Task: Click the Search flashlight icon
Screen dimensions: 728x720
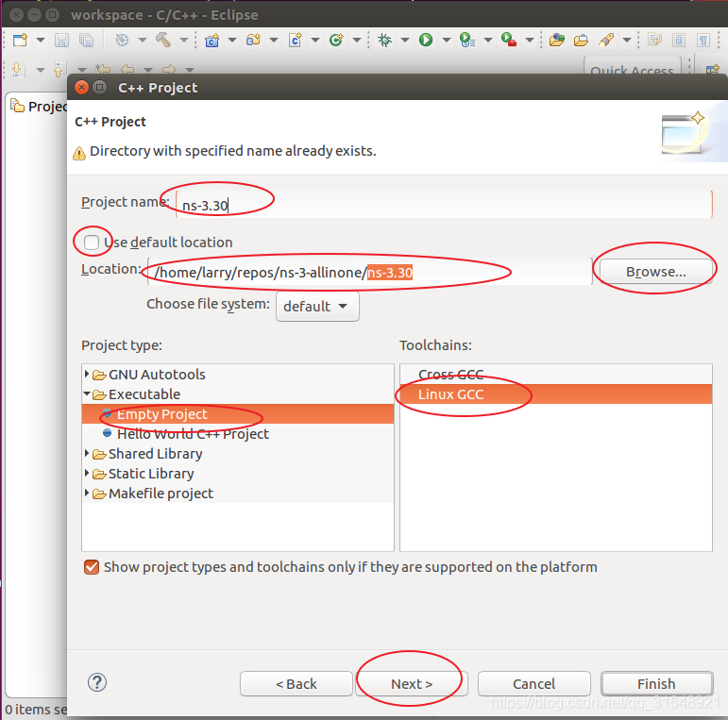Action: click(x=606, y=40)
